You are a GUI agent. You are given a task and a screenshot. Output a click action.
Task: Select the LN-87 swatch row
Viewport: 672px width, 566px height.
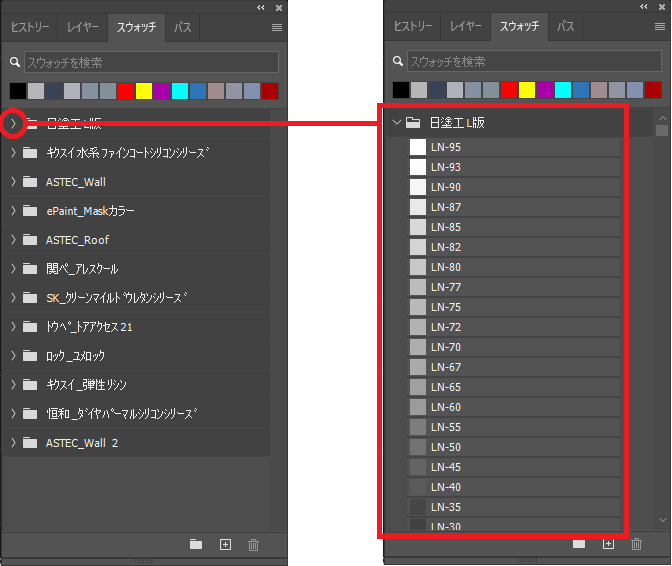(x=513, y=207)
